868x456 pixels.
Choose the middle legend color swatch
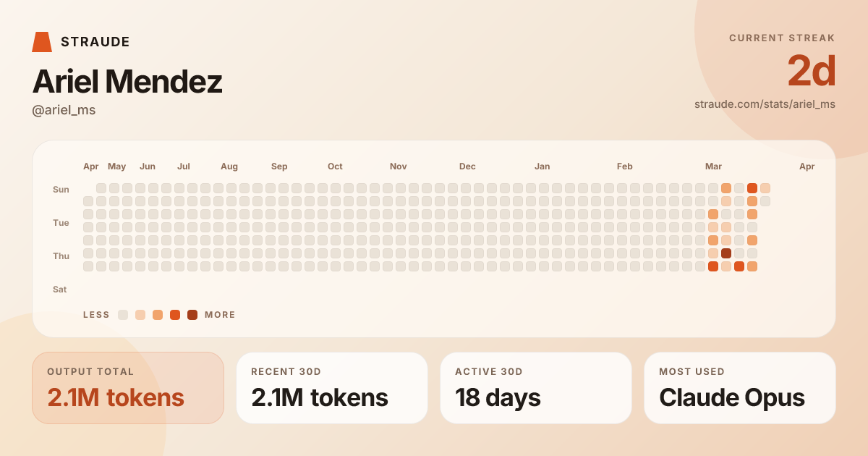[x=158, y=315]
